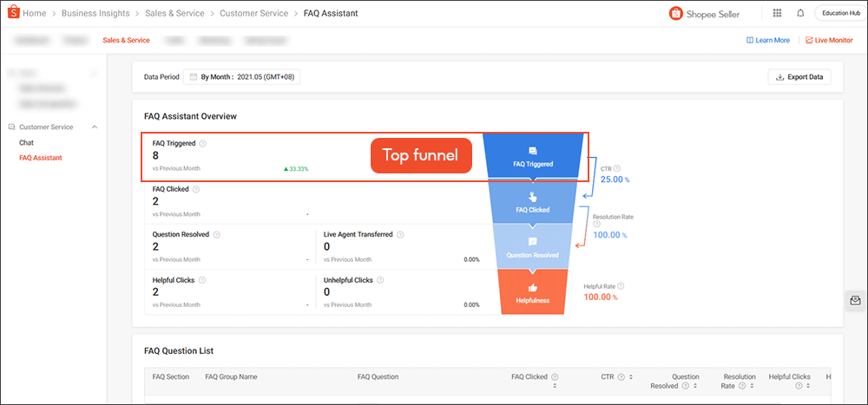
Task: Click the help icon beside Unhelpful Clicks
Action: coord(380,280)
